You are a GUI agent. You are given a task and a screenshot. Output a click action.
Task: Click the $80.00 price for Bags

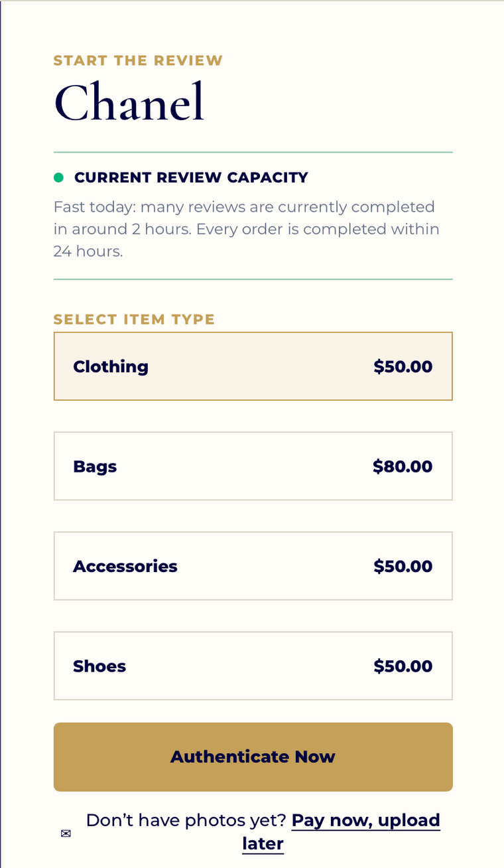(403, 467)
